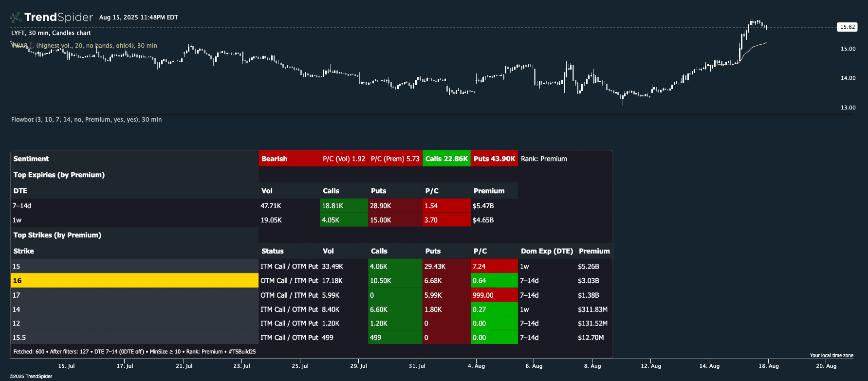Click the ©2025 TrendSpider copyright text
The height and width of the screenshot is (381, 868).
[31, 376]
